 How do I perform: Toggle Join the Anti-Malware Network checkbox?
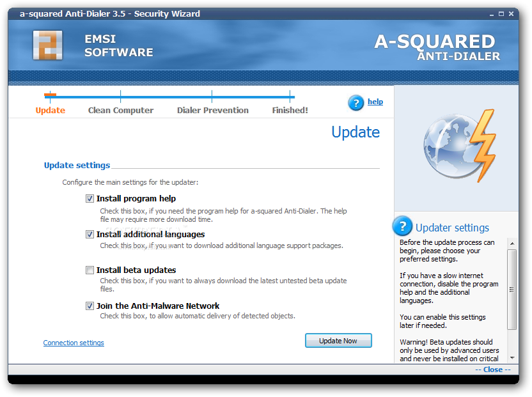(x=90, y=306)
